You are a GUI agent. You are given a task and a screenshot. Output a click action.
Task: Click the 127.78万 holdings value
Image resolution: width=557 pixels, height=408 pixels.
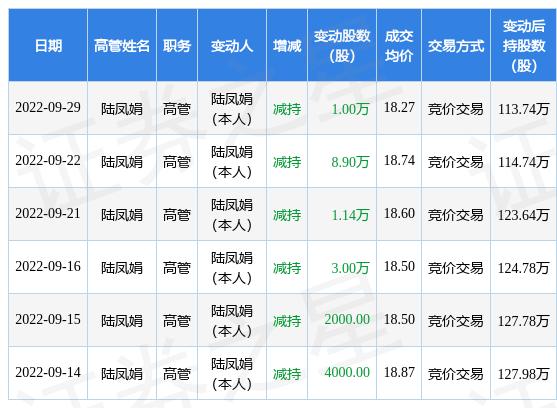point(524,320)
